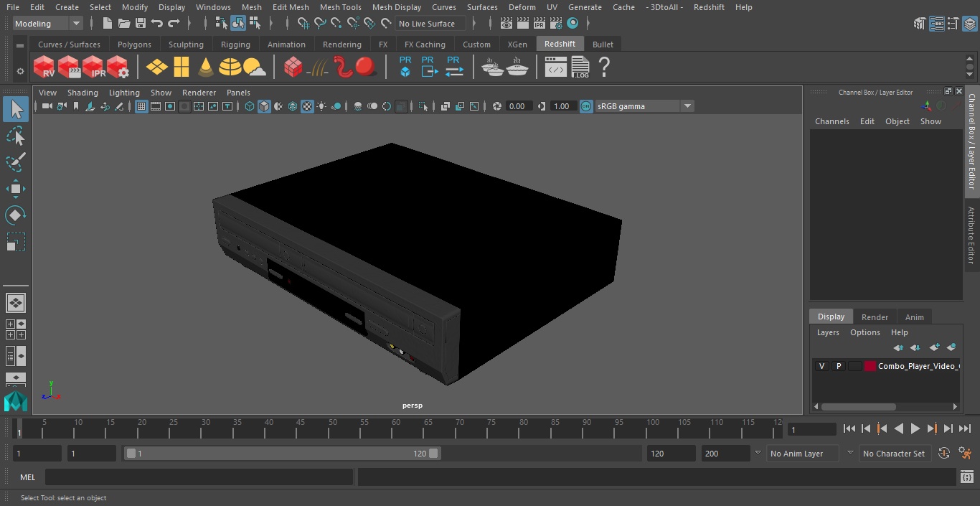Open the shelf gear settings icon

20,71
